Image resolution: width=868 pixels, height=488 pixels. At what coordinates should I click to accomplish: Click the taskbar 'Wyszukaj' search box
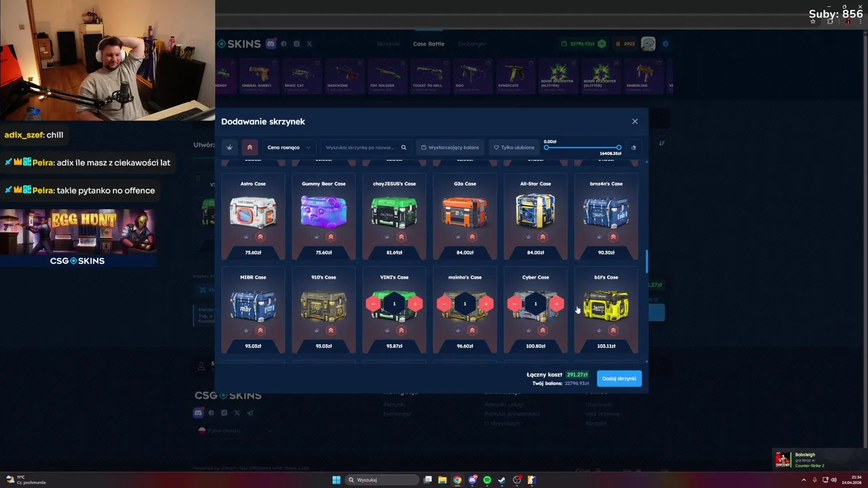[382, 480]
